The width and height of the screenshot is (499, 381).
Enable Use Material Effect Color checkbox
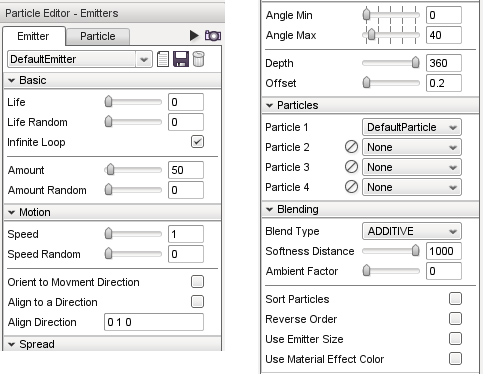coord(455,359)
